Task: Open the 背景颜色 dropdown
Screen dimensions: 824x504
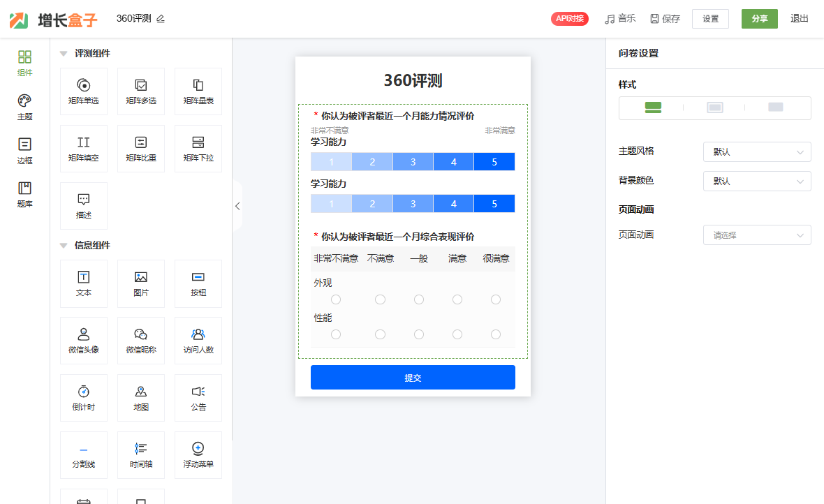Action: (757, 181)
